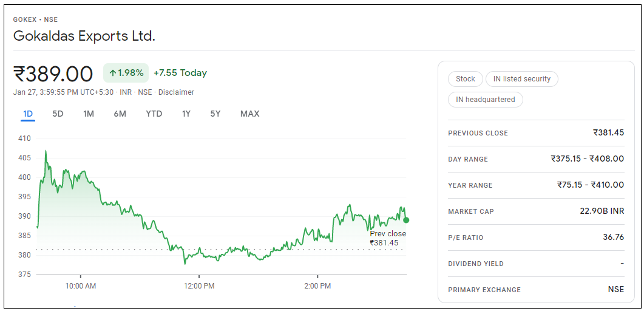Switch chart to MAX range
644x311 pixels.
tap(249, 114)
